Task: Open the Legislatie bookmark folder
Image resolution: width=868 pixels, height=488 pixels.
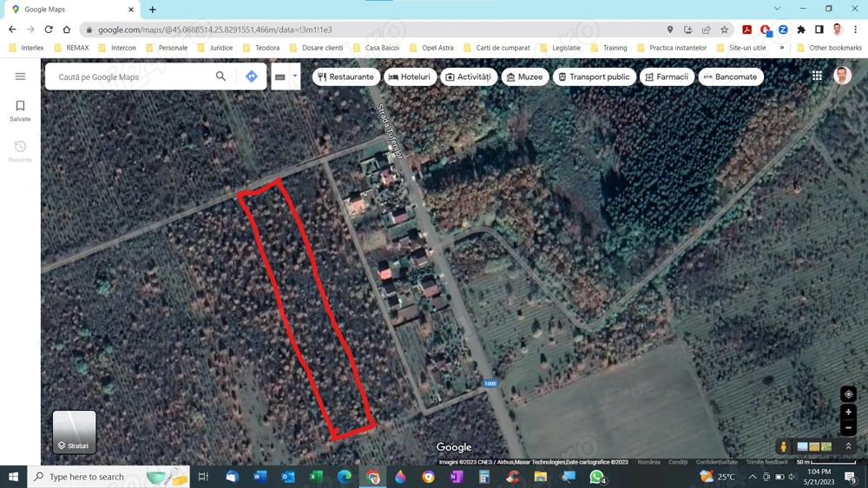Action: click(560, 48)
